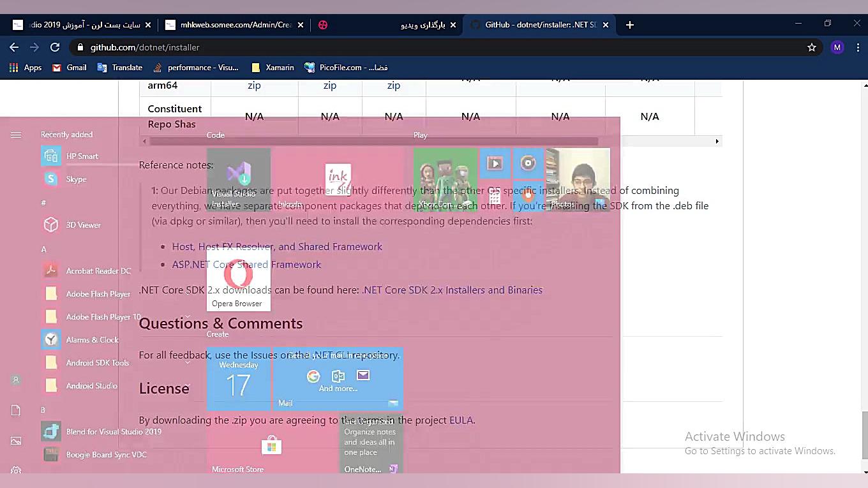The image size is (868, 488).
Task: Expand the Android SDK Tools folder
Action: (117, 363)
